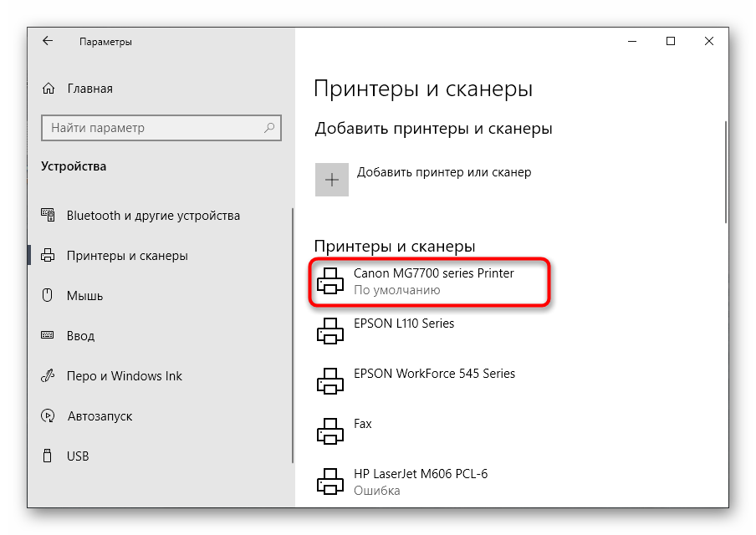Screen dimensions: 756x535
Task: Open Bluetooth и другие устройства section
Action: click(x=153, y=216)
